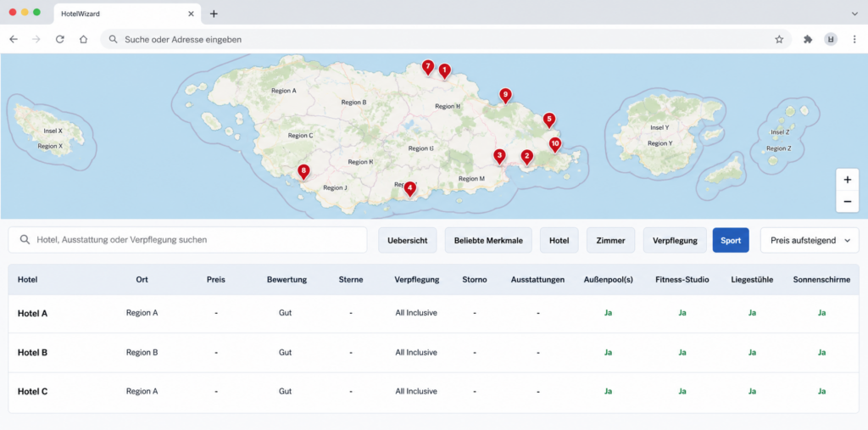868x430 pixels.
Task: Focus the browser address bar
Action: coord(446,39)
